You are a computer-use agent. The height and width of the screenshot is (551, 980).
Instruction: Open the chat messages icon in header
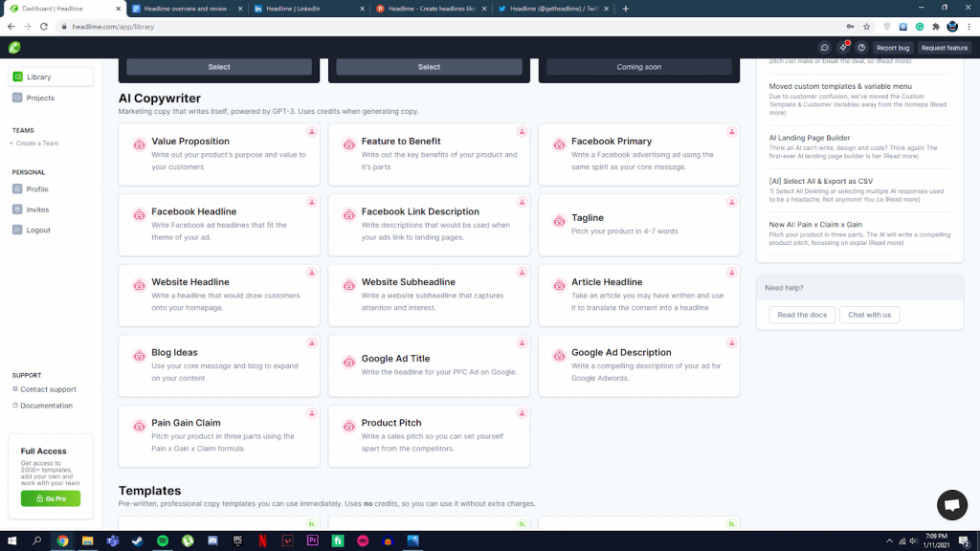point(824,48)
